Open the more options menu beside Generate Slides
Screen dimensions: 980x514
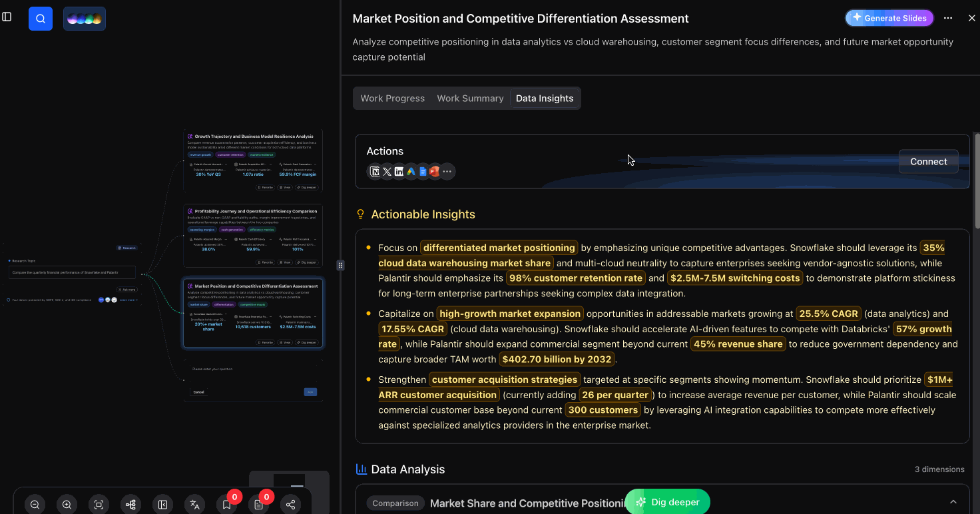948,18
